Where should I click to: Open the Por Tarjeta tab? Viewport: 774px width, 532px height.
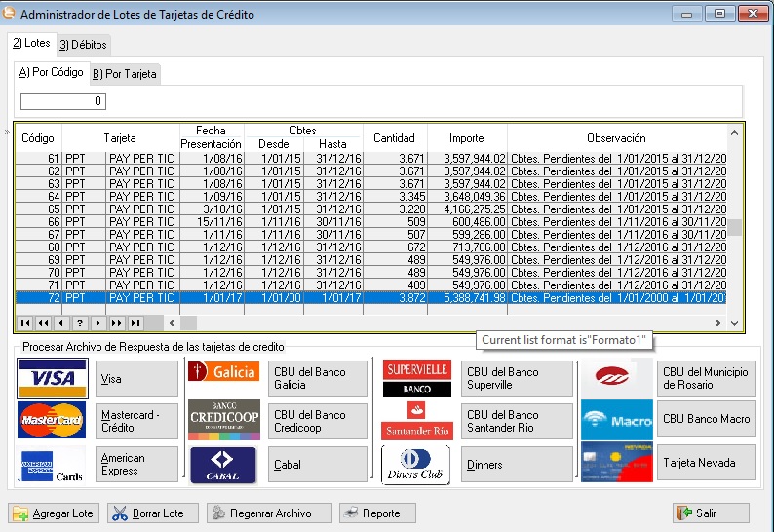tap(124, 74)
